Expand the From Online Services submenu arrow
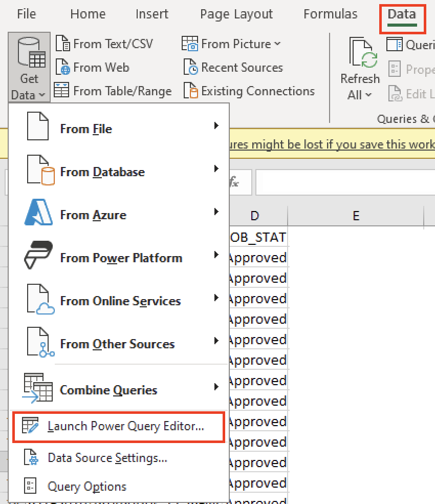 (216, 298)
